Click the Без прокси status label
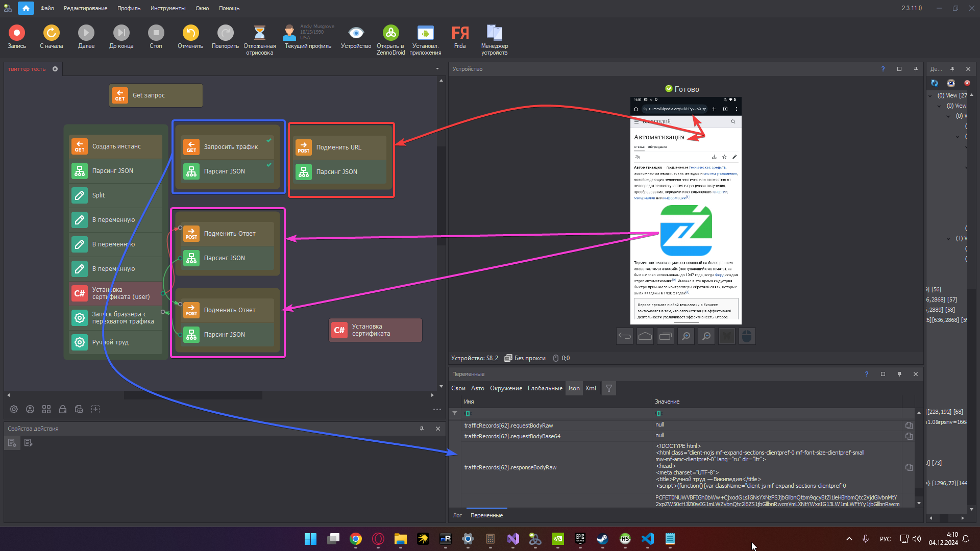 529,358
